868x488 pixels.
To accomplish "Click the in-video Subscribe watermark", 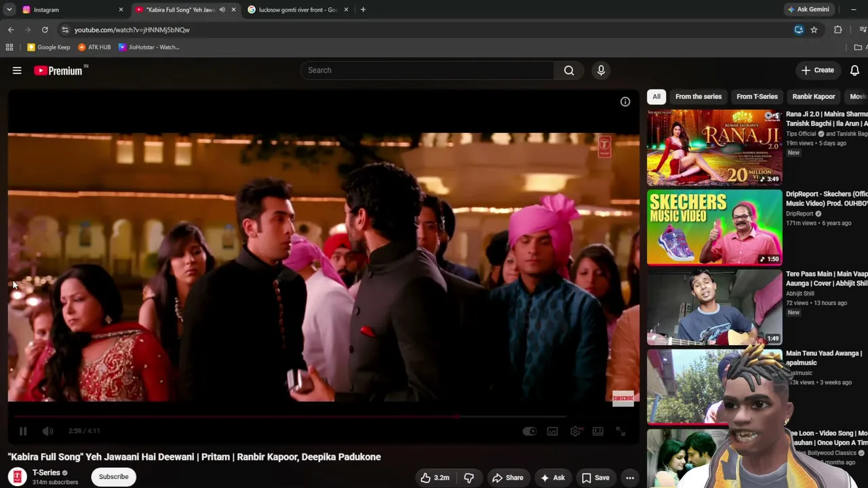I will [x=623, y=398].
